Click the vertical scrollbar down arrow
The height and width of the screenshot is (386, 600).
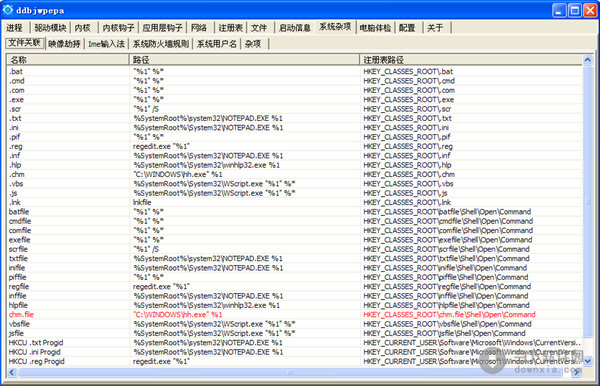(588, 361)
